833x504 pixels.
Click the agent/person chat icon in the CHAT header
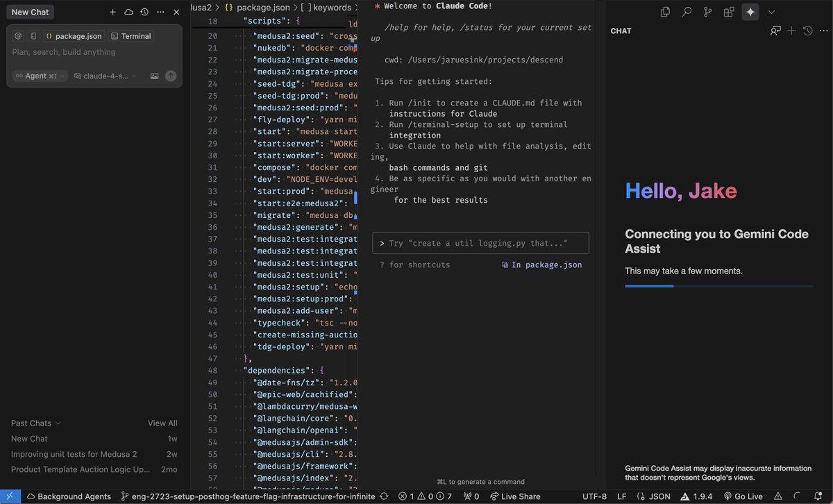pos(775,31)
